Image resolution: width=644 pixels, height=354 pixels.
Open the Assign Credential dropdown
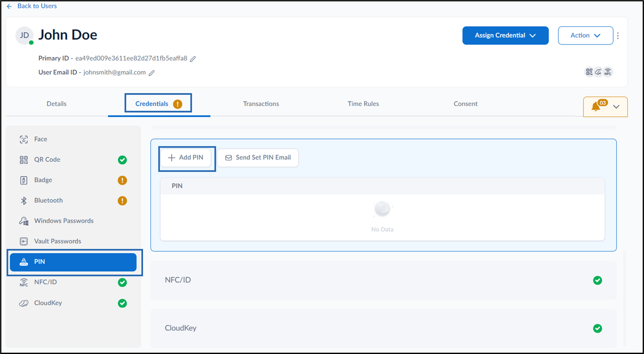point(505,35)
